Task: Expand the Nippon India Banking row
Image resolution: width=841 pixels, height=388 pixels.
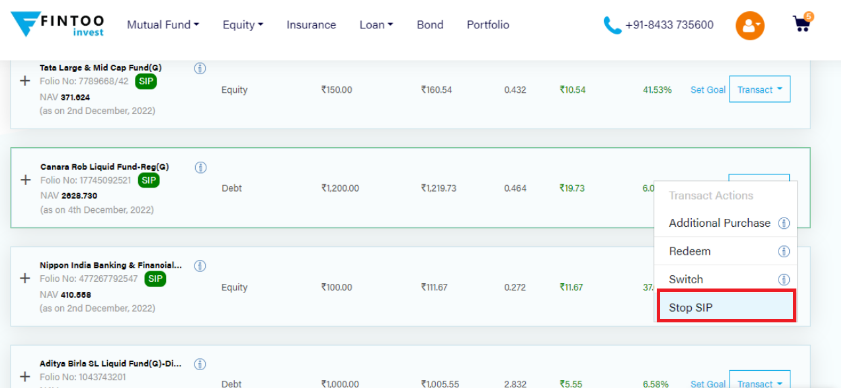Action: click(x=24, y=279)
